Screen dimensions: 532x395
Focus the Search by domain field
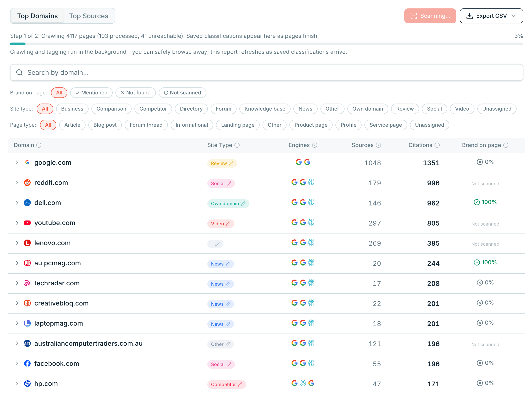coord(266,72)
